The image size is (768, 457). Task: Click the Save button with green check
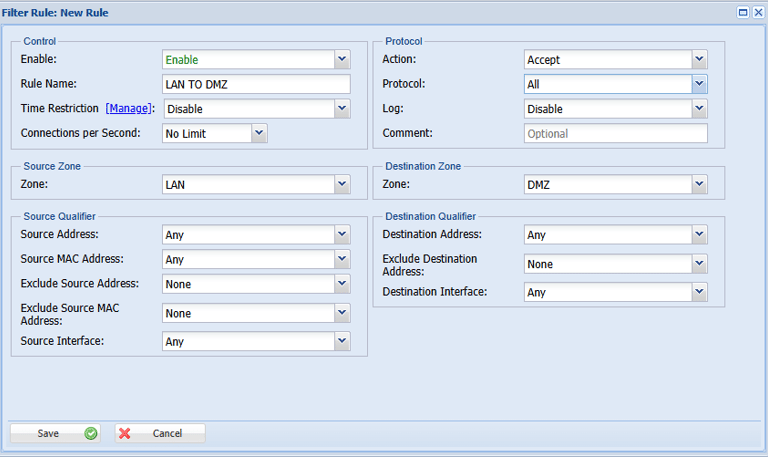[x=55, y=433]
